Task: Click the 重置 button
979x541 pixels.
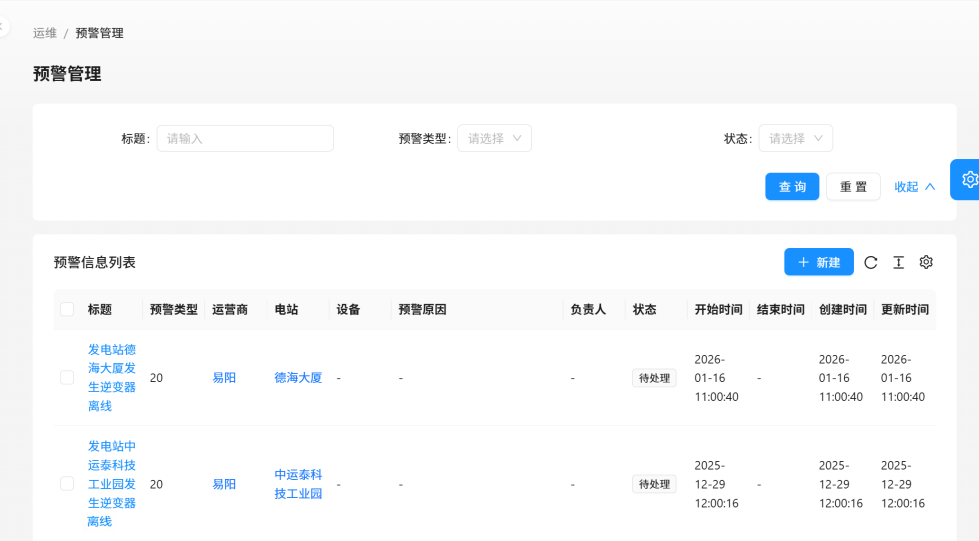Action: [x=853, y=187]
